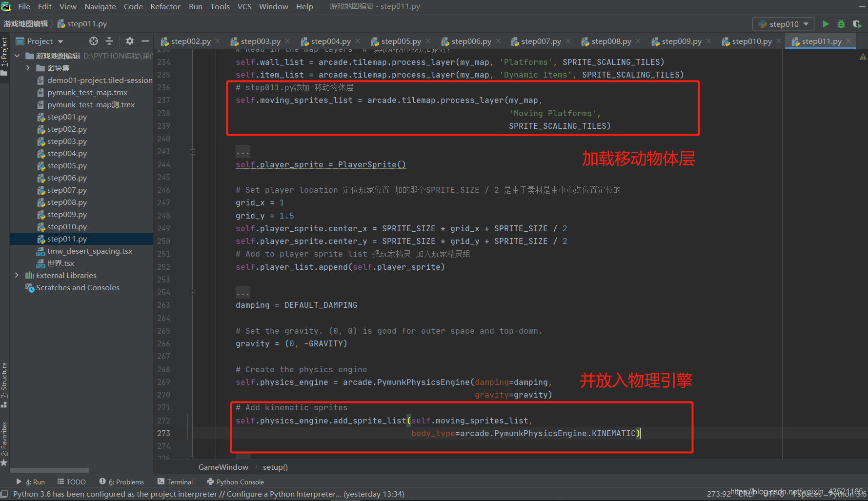Open the VCS menu
868x501 pixels.
[244, 6]
